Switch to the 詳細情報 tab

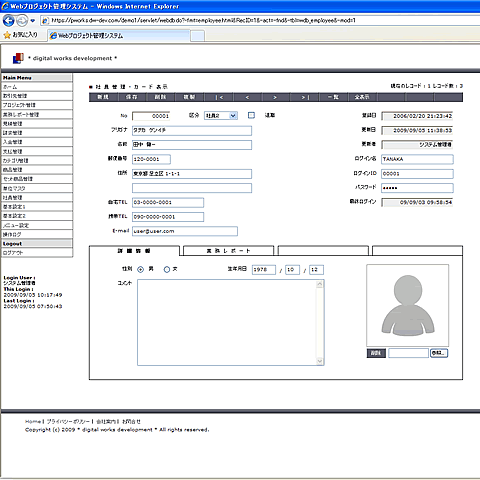click(x=134, y=251)
